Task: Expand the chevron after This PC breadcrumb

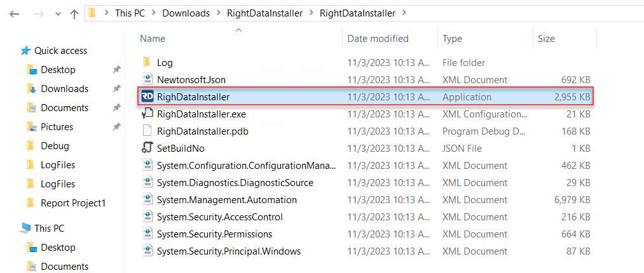Action: [x=154, y=13]
